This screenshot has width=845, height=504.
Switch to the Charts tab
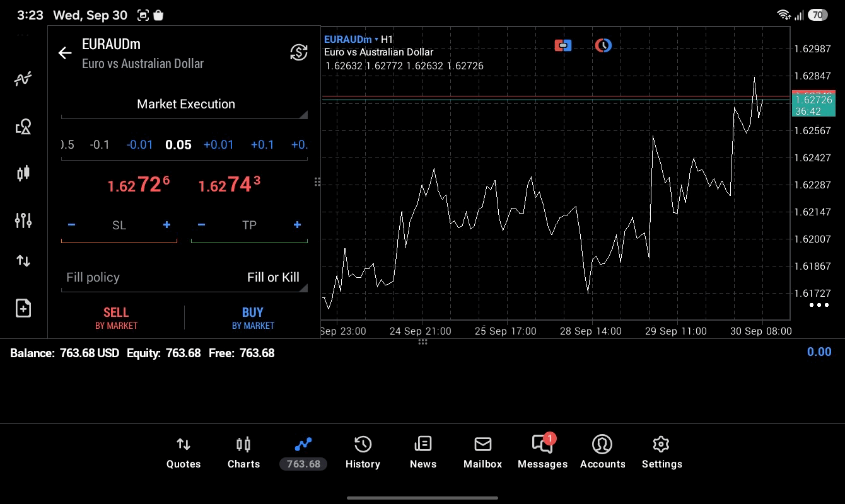pyautogui.click(x=243, y=453)
